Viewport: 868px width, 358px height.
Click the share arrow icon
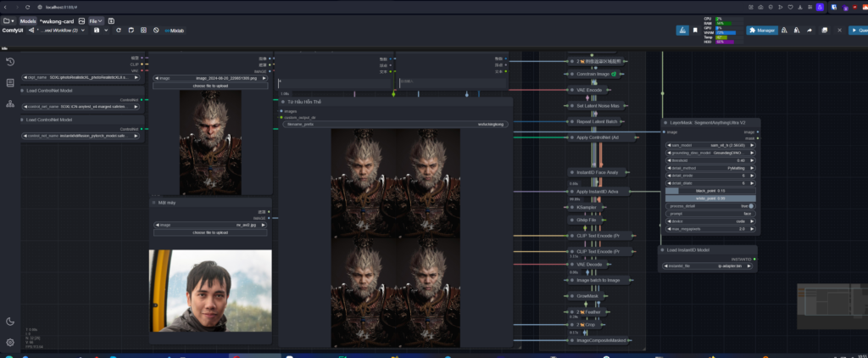[810, 31]
